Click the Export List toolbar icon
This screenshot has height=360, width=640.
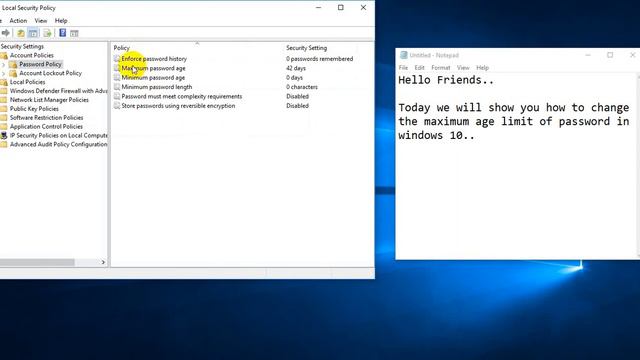point(47,33)
